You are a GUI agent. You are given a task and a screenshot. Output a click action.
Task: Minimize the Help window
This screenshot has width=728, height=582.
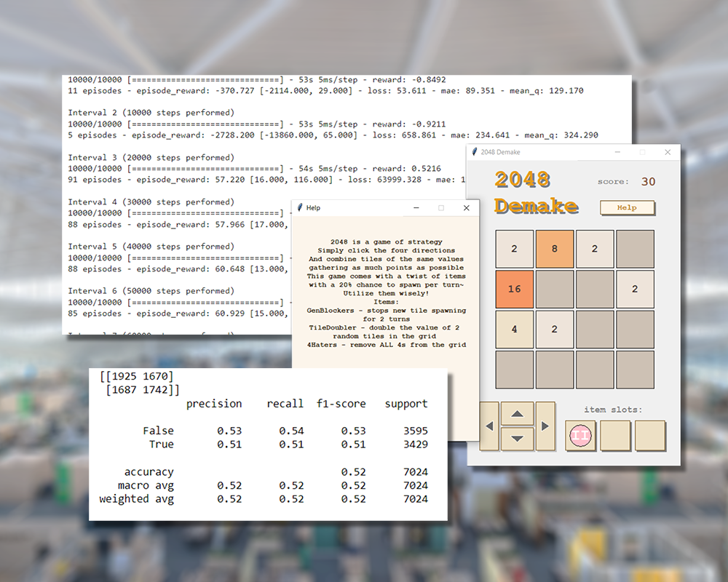(416, 208)
